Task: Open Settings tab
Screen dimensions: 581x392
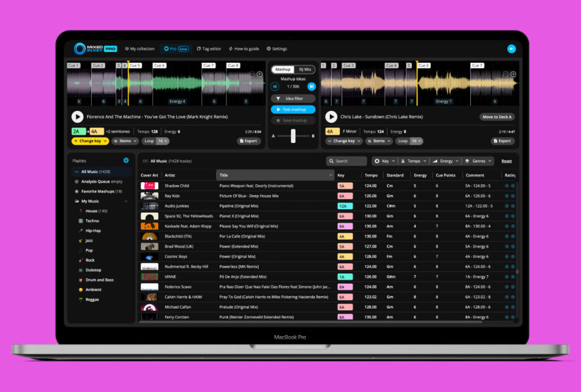Action: pyautogui.click(x=277, y=49)
